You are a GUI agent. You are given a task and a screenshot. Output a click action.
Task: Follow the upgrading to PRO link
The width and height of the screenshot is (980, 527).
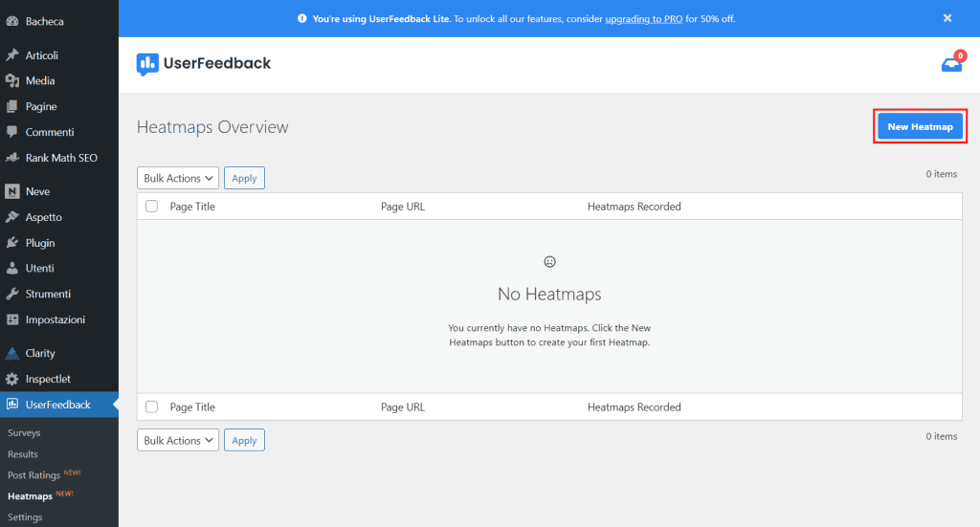point(644,19)
